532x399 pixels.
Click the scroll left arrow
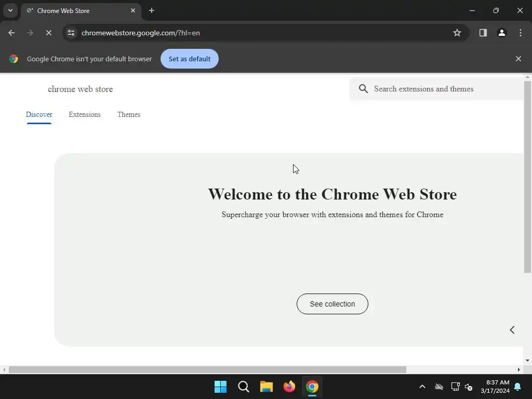4,369
